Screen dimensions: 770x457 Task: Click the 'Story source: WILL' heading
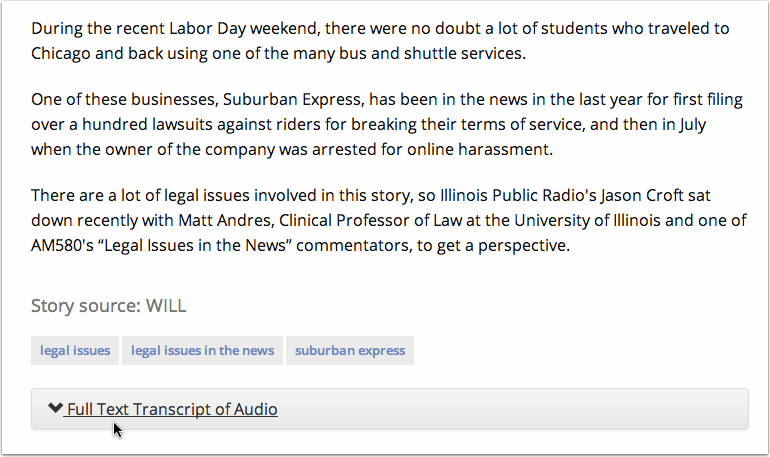click(109, 306)
